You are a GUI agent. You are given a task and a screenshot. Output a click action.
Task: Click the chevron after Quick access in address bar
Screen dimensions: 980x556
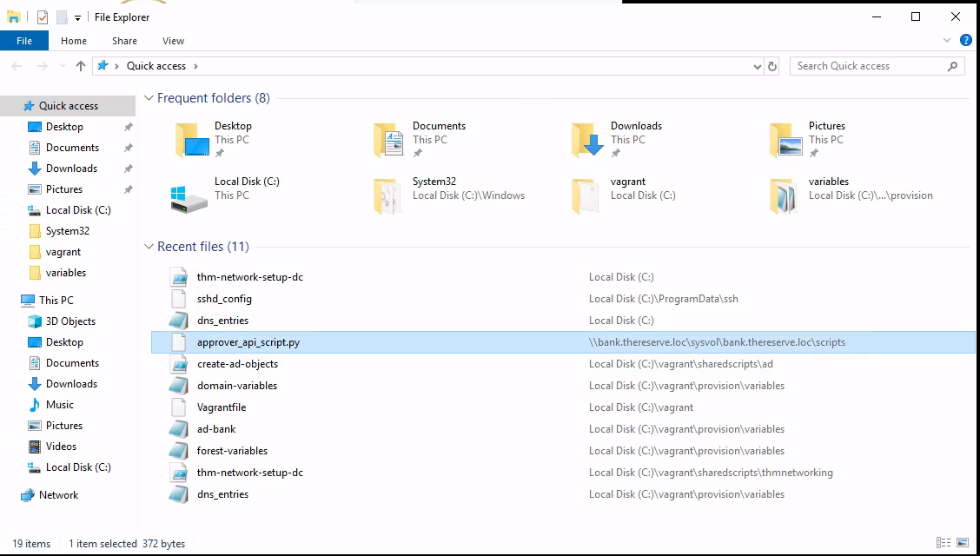point(195,66)
